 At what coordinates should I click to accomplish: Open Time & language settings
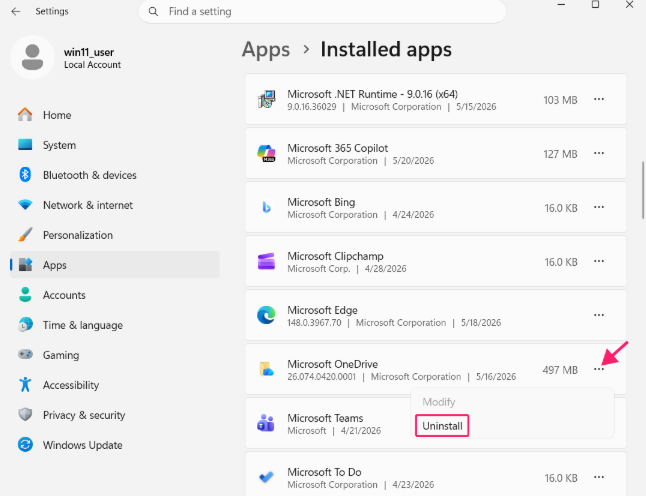click(x=115, y=325)
